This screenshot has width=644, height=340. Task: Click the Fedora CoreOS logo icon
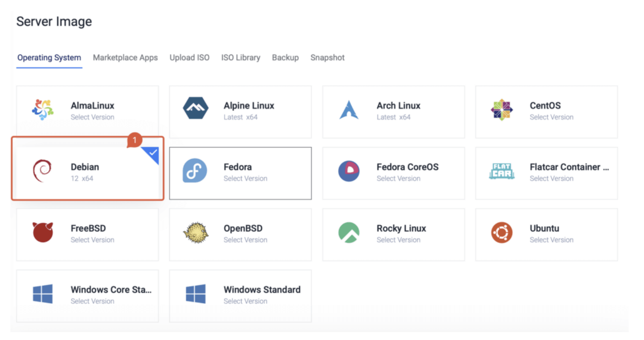tap(349, 171)
